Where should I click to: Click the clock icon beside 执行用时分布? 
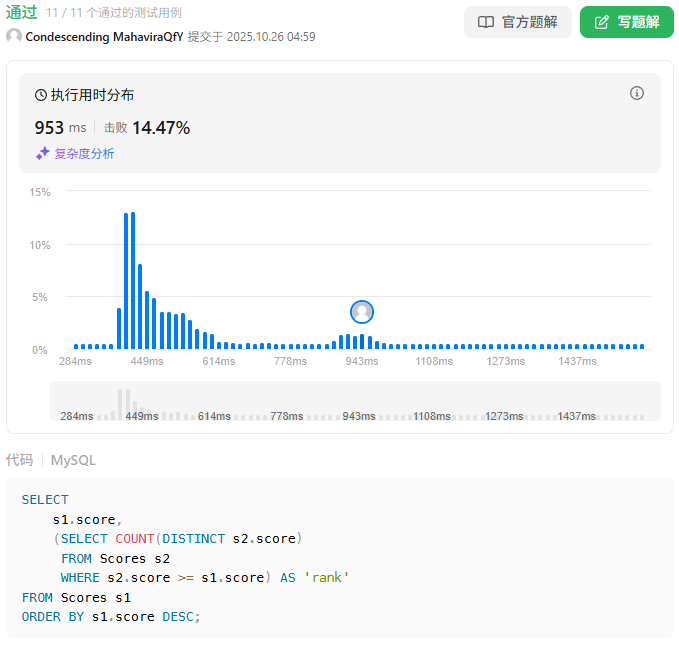[x=41, y=95]
